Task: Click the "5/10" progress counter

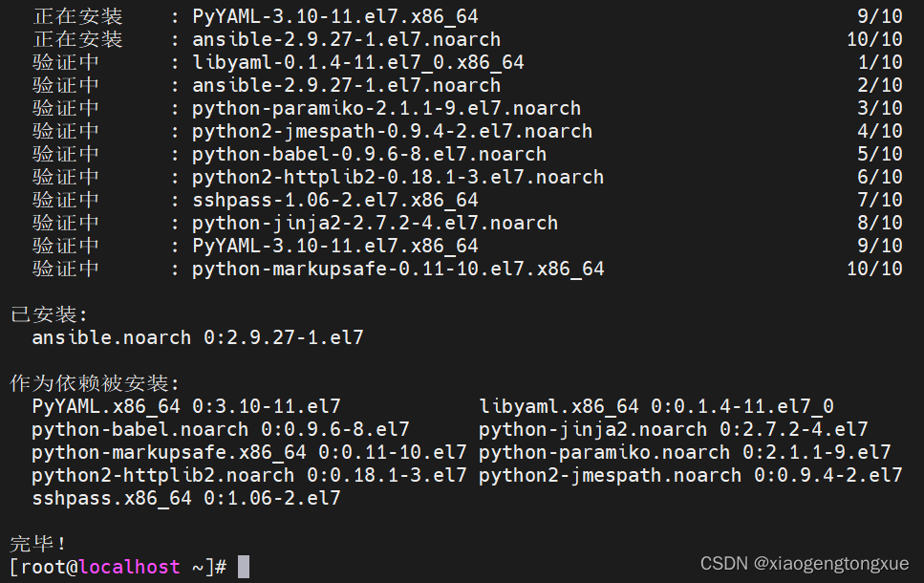Action: click(x=880, y=154)
